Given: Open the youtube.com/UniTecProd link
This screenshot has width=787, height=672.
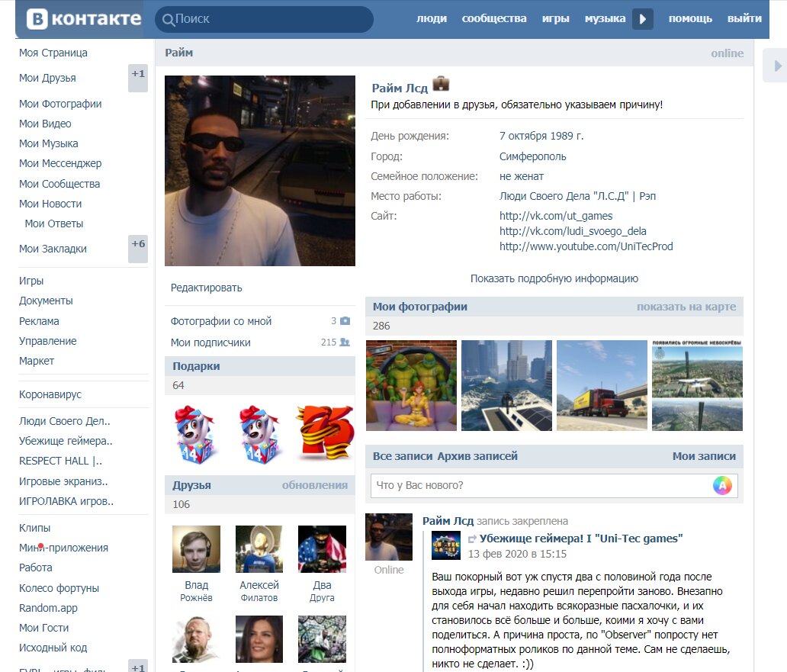Looking at the screenshot, I should (x=586, y=246).
